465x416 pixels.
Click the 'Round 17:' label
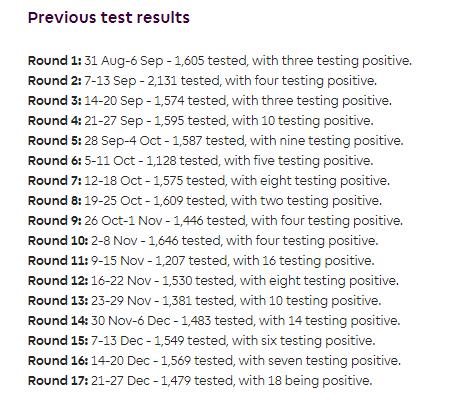click(x=58, y=381)
